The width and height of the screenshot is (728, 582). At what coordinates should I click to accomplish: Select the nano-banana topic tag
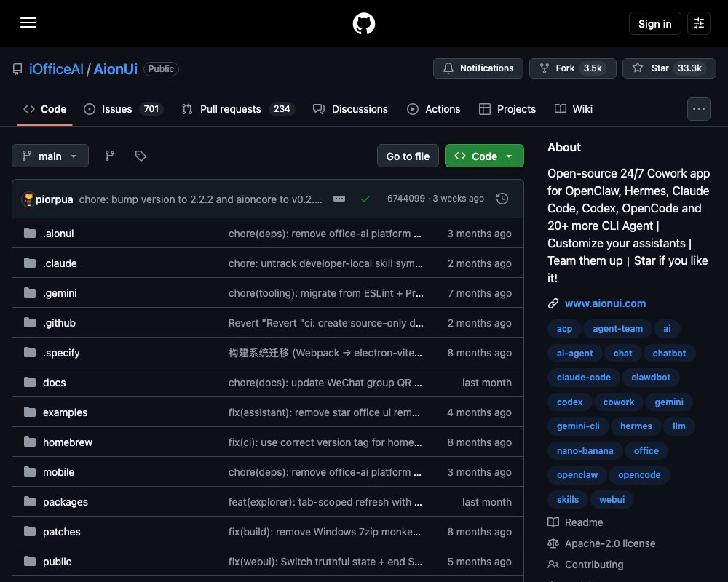tap(585, 450)
